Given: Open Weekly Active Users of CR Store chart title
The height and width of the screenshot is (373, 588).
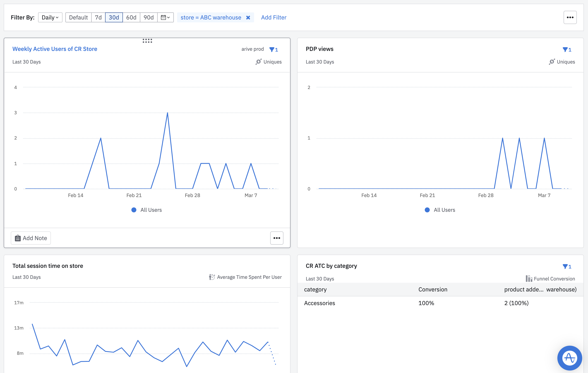Looking at the screenshot, I should coord(55,49).
